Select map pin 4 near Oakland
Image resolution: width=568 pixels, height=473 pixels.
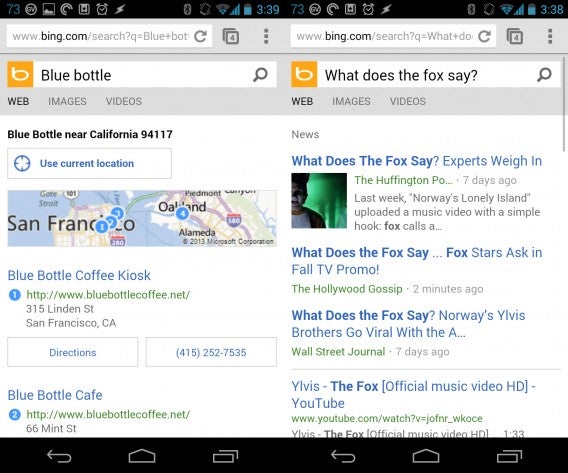[x=183, y=213]
